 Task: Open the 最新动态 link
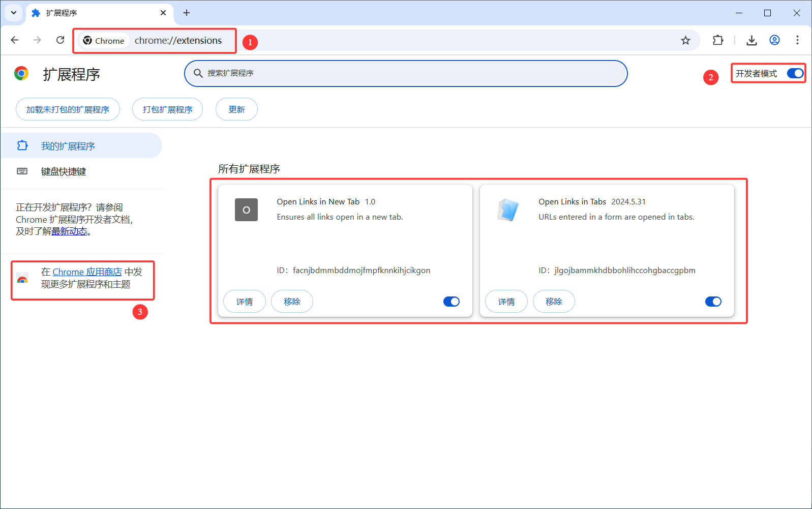click(x=69, y=231)
